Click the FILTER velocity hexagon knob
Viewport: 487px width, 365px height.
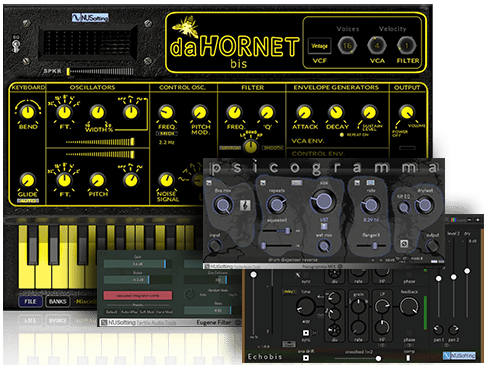tap(407, 46)
